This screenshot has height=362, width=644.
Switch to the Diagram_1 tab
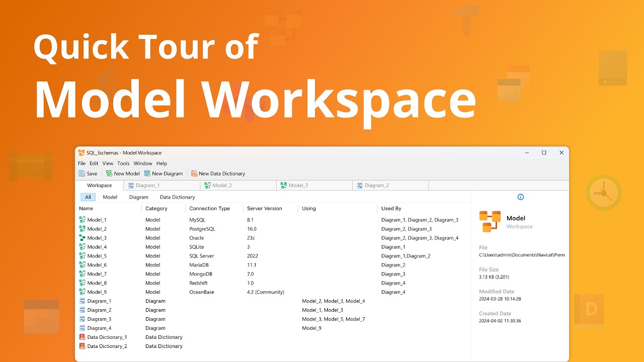pyautogui.click(x=162, y=186)
